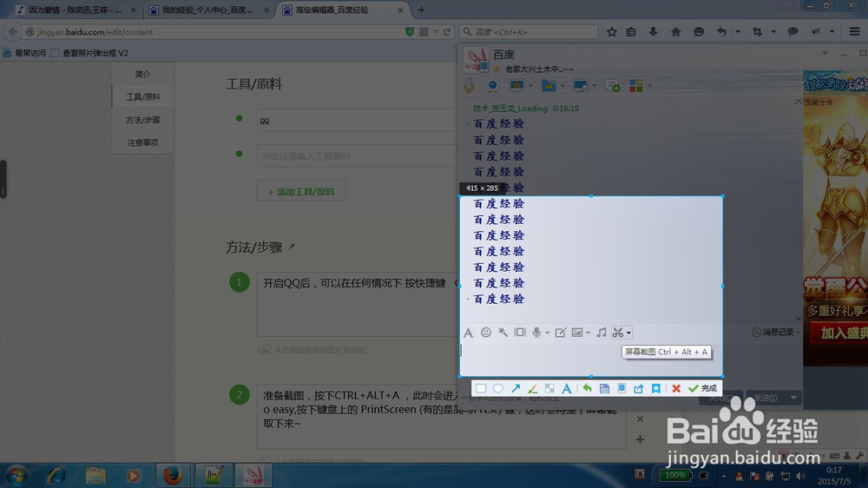
Task: Start a video call in QQ chat
Action: pos(492,85)
